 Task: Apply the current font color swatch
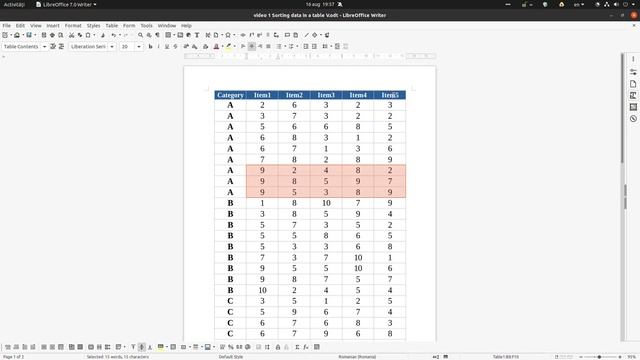[216, 47]
